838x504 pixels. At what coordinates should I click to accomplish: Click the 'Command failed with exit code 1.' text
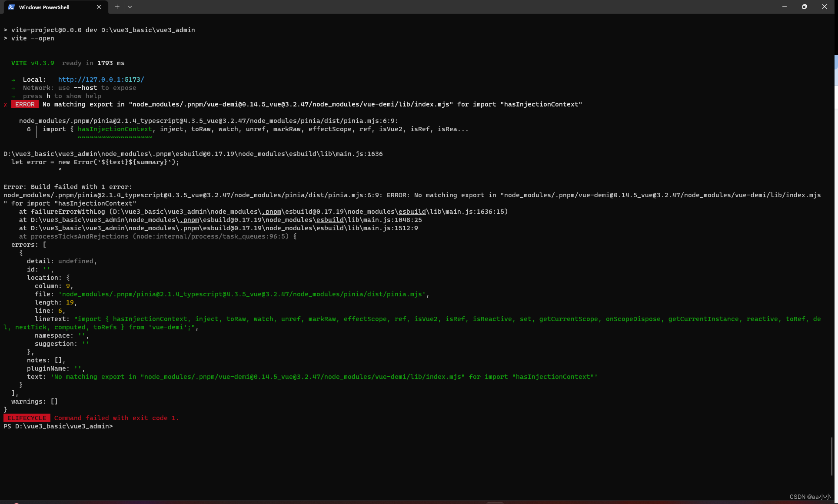(116, 418)
